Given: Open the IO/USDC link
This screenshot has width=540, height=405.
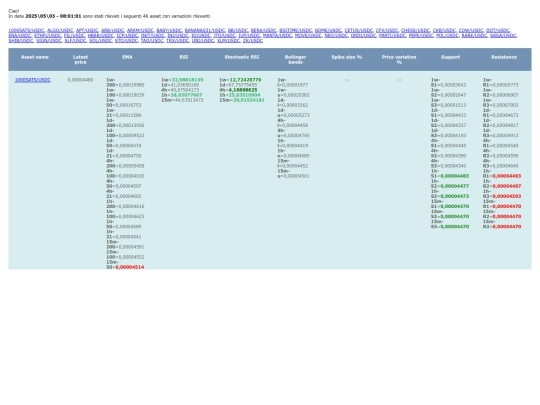Looking at the screenshot, I should click(x=201, y=35).
